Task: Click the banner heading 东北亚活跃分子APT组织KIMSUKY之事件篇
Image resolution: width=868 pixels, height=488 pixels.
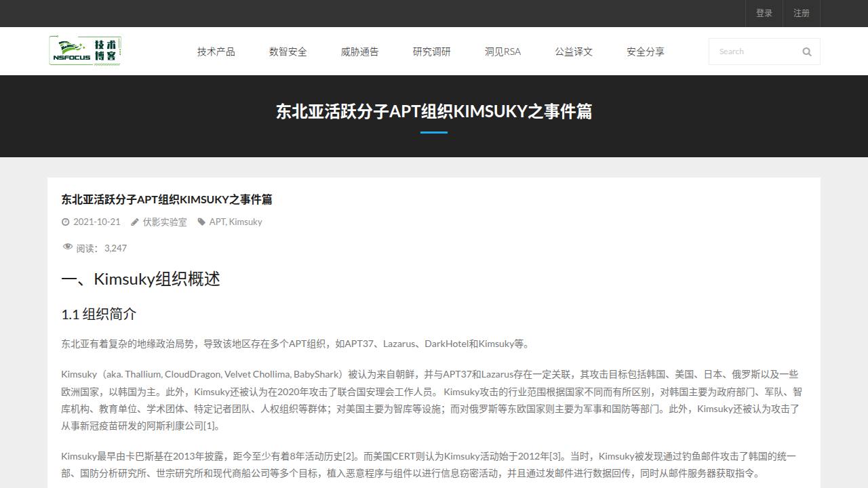Action: pyautogui.click(x=434, y=111)
